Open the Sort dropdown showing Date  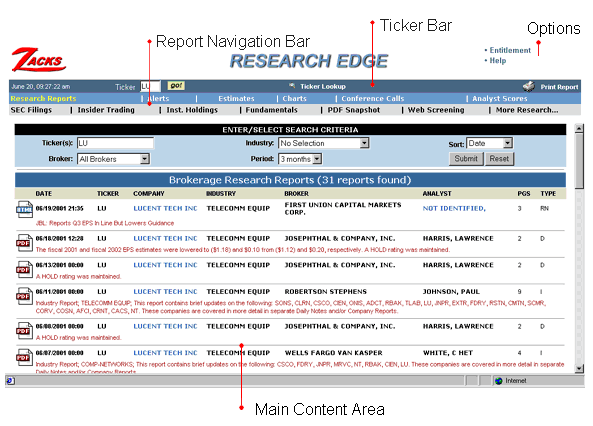489,143
